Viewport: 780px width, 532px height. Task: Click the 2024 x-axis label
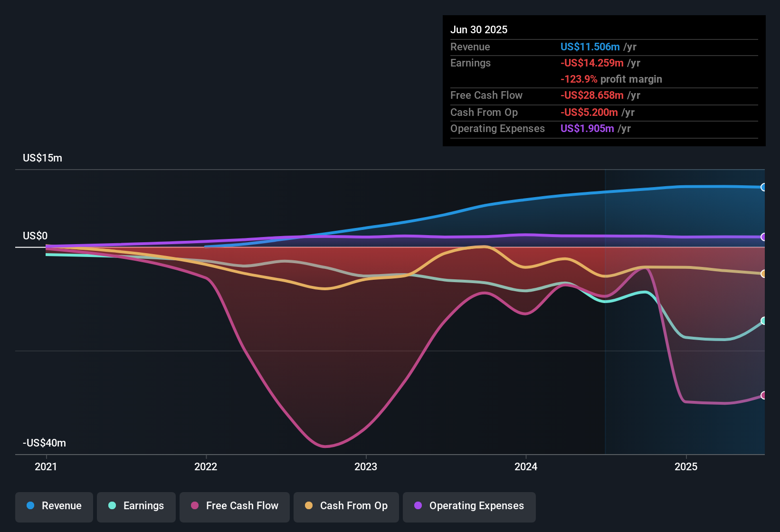[x=526, y=466]
